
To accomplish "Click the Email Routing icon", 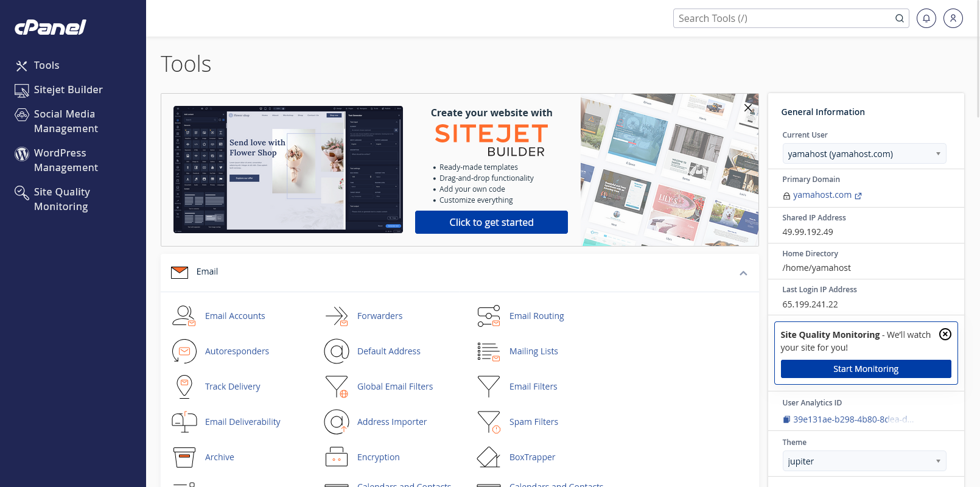I will [489, 316].
